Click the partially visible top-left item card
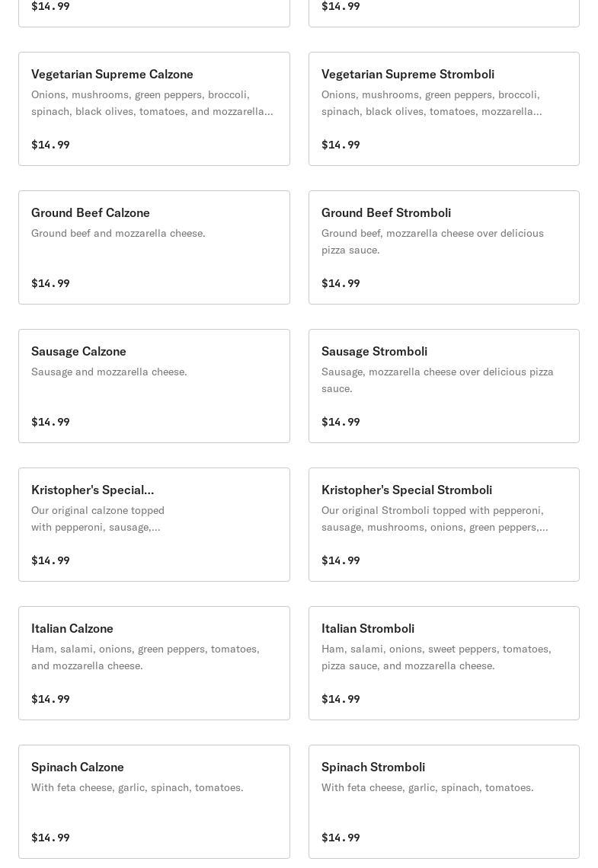 154,13
